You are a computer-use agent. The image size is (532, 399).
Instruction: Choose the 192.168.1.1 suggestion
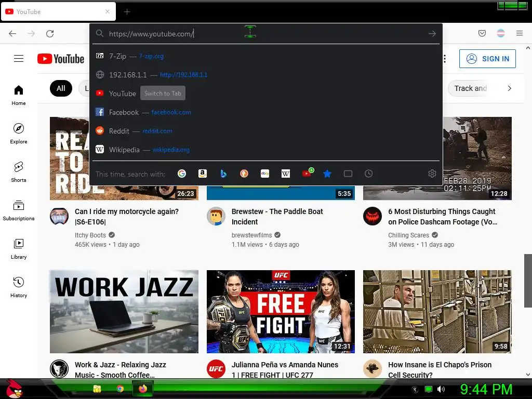(x=265, y=75)
